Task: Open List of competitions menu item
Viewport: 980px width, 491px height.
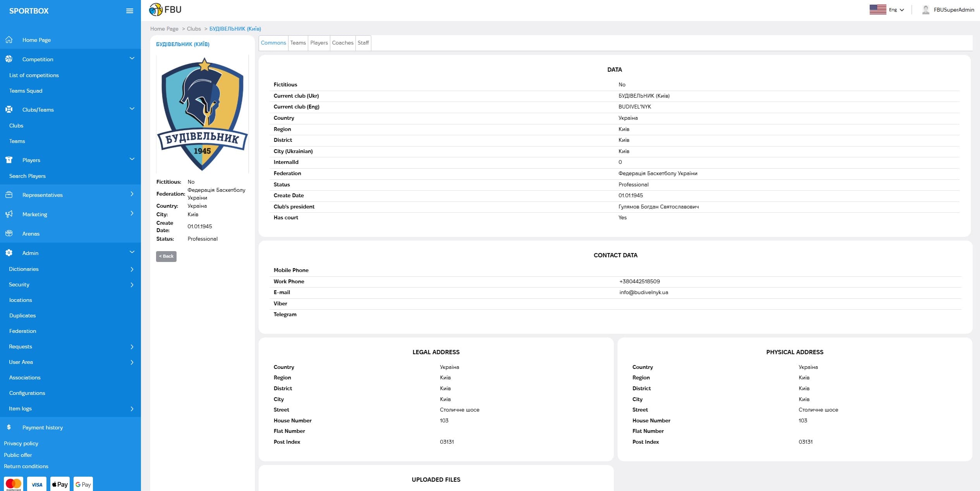Action: point(34,75)
